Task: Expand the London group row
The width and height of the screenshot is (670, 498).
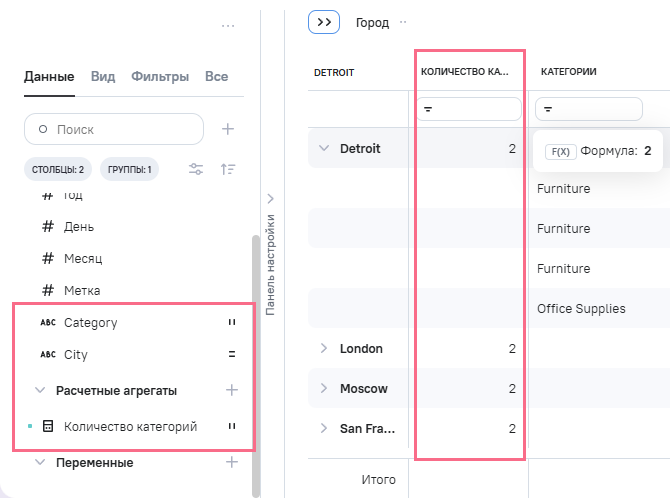Action: point(323,348)
